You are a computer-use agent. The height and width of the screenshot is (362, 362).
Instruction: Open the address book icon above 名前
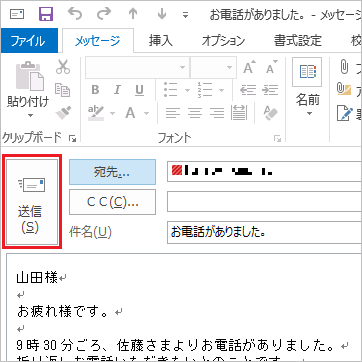click(x=307, y=72)
